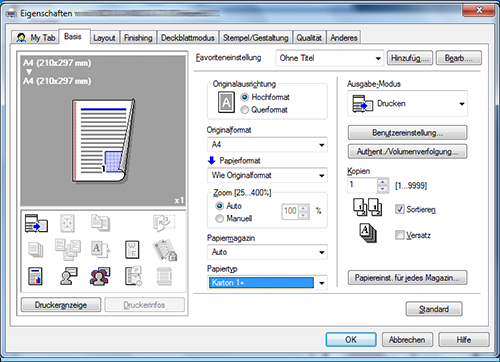Click the W R watermark page icon
Viewport: 500px width, 362px height.
pos(132,250)
